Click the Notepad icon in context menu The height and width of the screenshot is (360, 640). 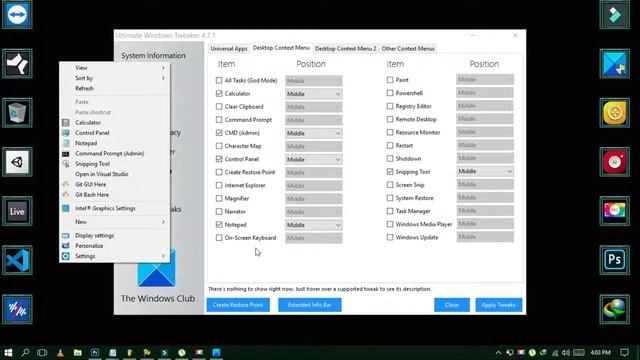tap(66, 143)
